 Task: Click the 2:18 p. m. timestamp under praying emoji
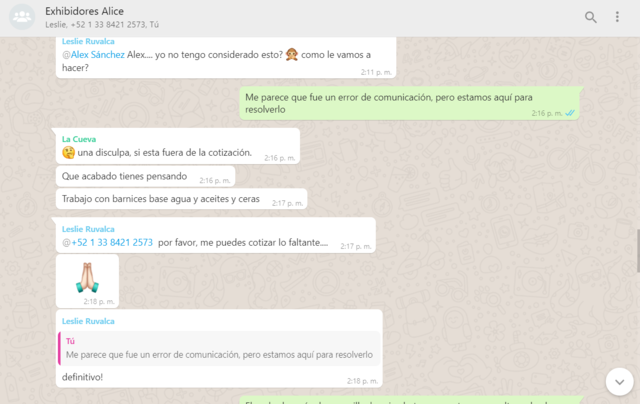pos(99,302)
